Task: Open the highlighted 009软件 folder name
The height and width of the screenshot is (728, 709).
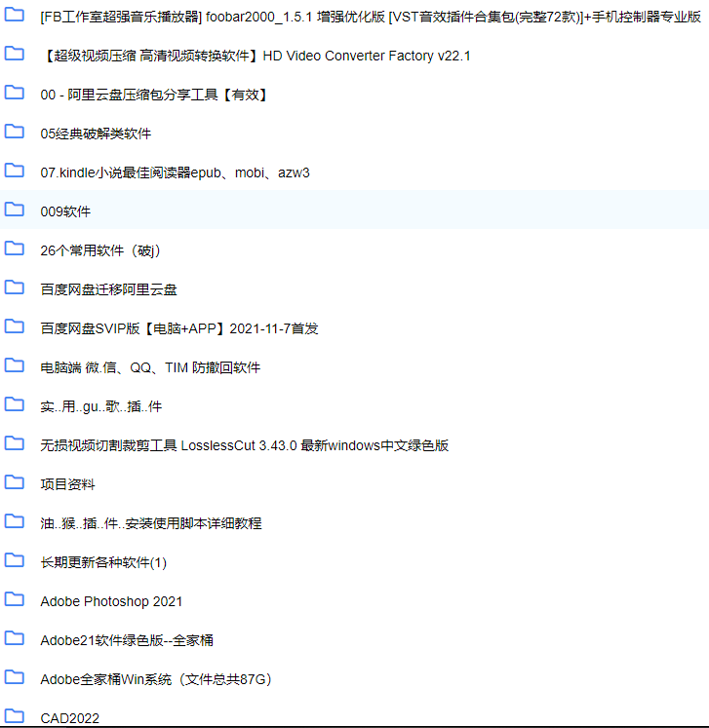Action: (65, 212)
